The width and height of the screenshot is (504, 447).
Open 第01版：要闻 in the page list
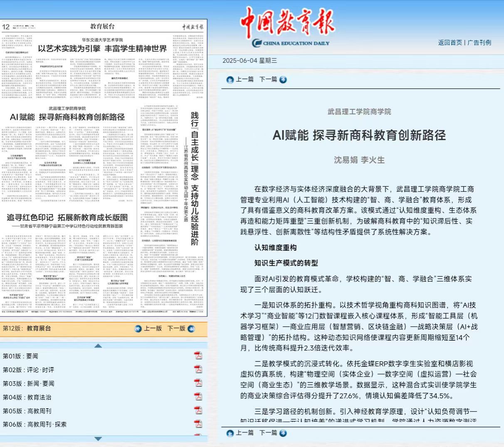pos(20,356)
